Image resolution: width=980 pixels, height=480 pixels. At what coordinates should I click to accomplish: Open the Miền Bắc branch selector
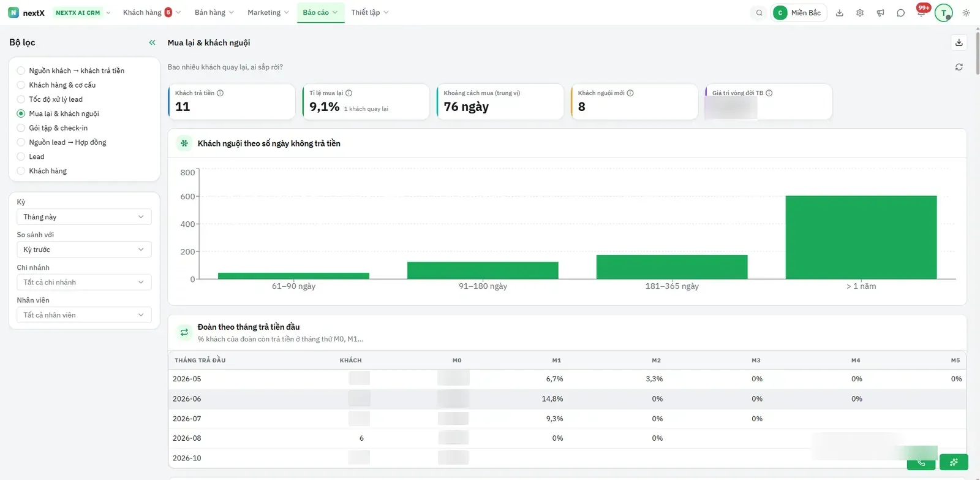[x=799, y=13]
